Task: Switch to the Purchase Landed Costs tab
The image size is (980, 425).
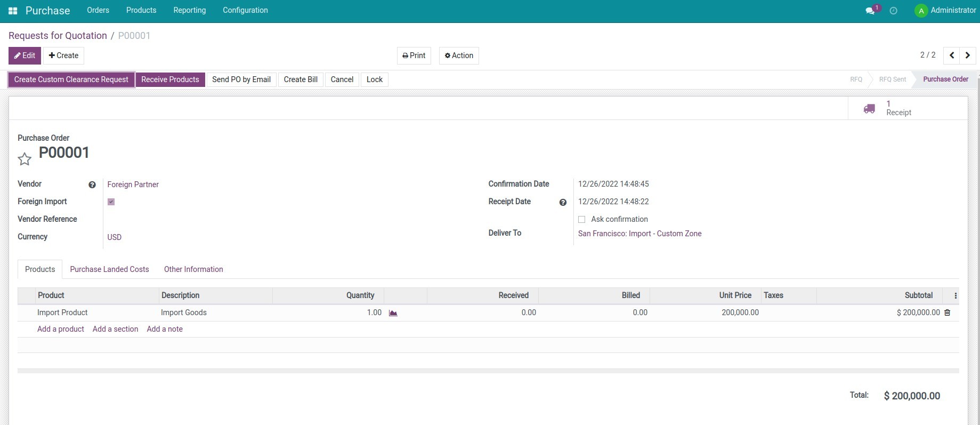Action: [x=109, y=269]
